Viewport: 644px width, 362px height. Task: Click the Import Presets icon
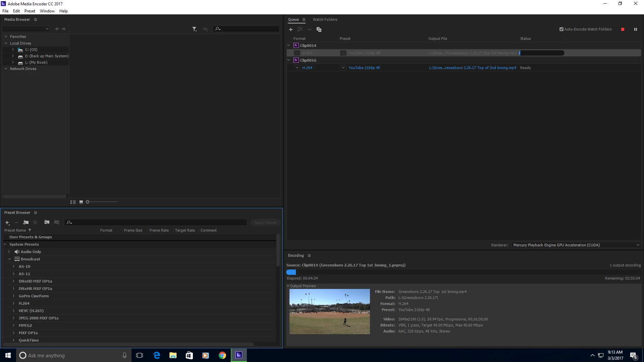[x=47, y=222]
